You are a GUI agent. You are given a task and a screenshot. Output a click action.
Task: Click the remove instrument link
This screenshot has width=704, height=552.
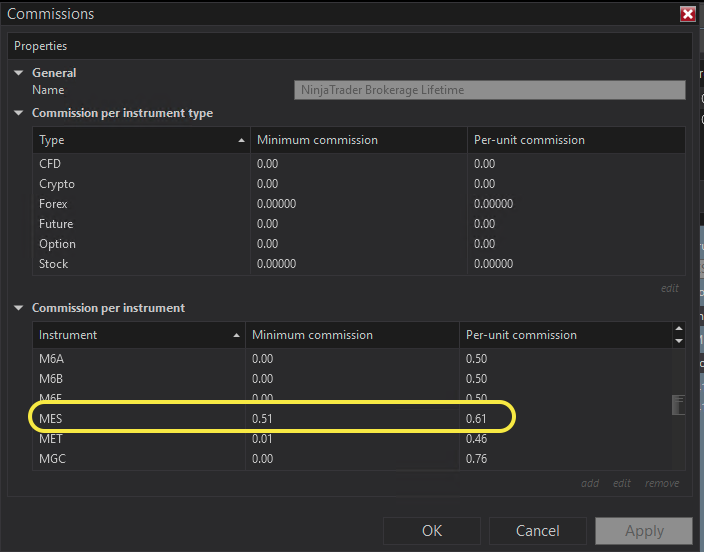pos(662,484)
